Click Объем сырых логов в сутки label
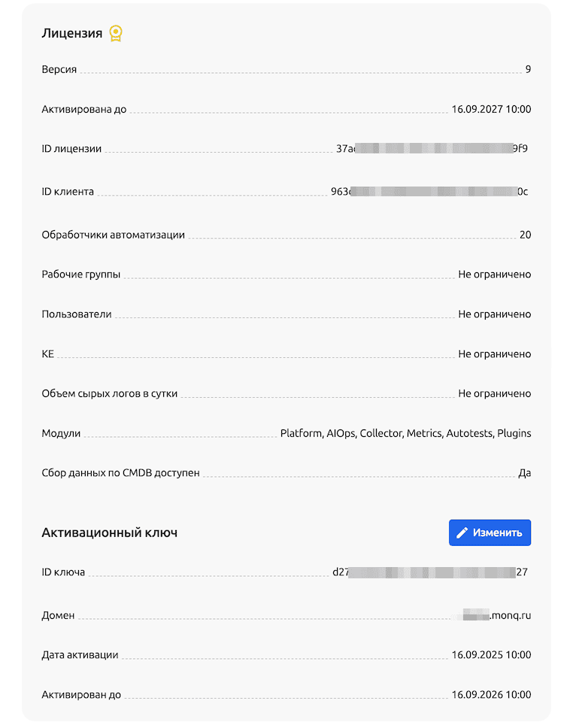The image size is (579, 728). click(110, 393)
